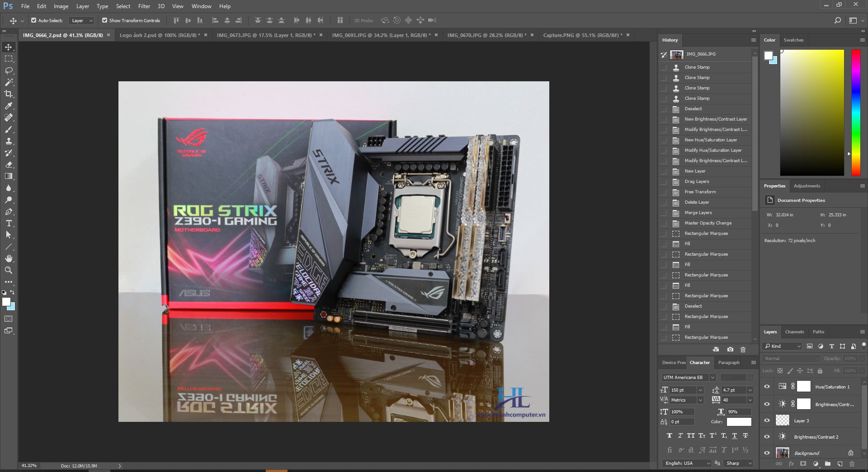Select the Pen tool
Viewport: 868px width, 472px height.
[x=9, y=212]
